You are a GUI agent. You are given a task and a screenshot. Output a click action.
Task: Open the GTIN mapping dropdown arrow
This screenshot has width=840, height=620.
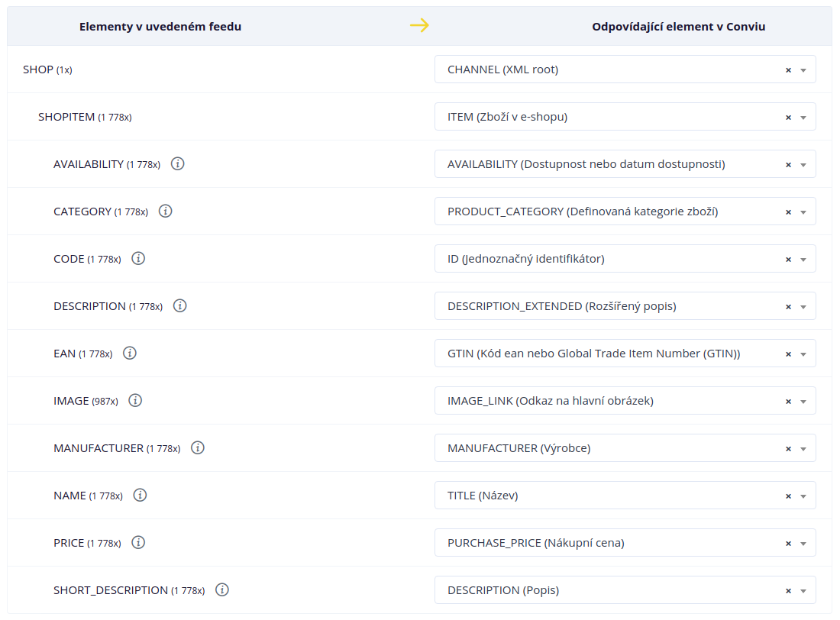point(803,354)
